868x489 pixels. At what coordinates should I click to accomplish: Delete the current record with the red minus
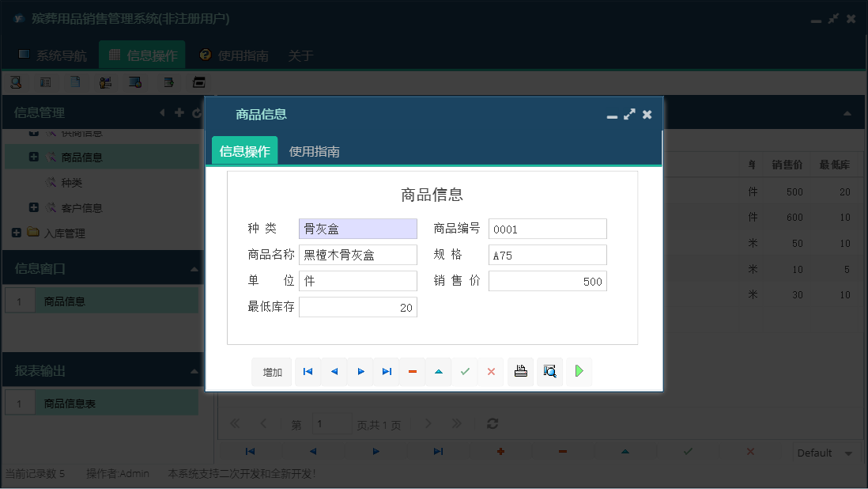[412, 371]
